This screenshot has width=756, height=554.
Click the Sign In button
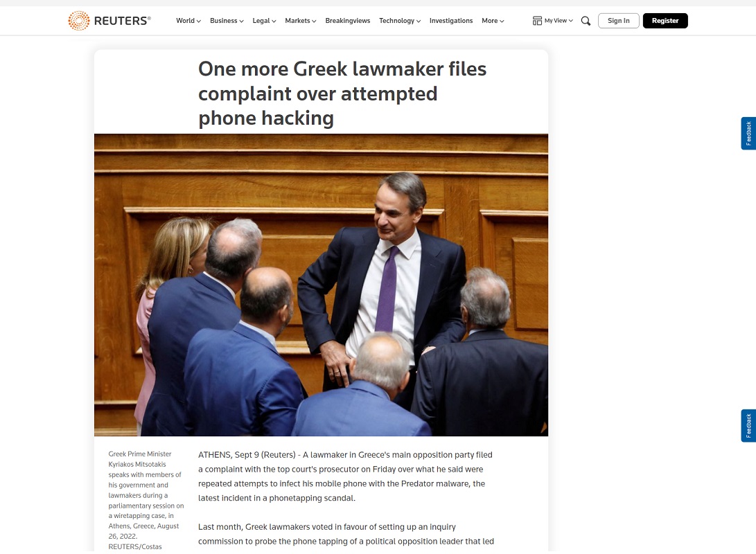[619, 21]
